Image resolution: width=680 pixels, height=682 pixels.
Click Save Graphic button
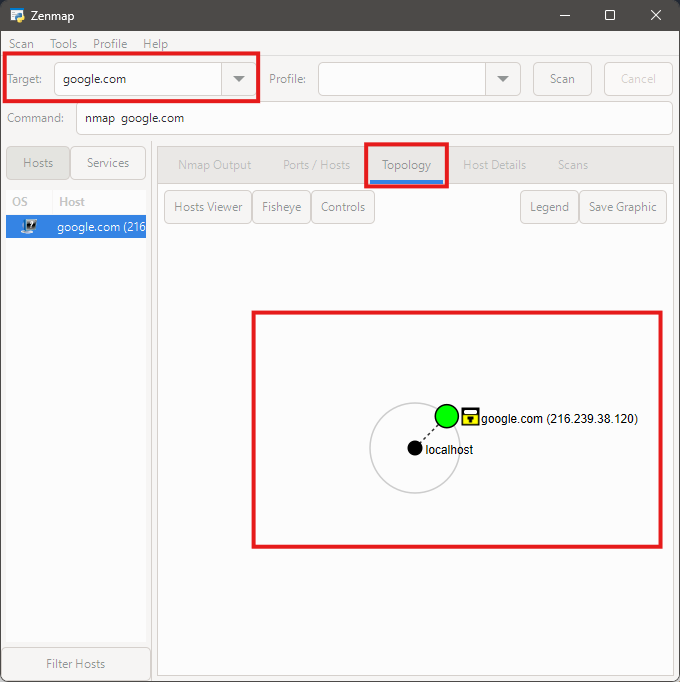coord(623,207)
